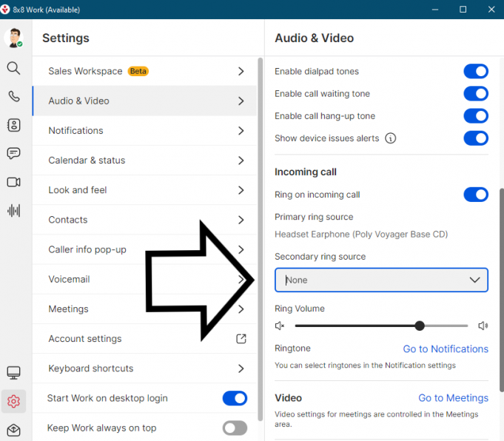
Task: Select Look and feel settings
Action: click(78, 190)
